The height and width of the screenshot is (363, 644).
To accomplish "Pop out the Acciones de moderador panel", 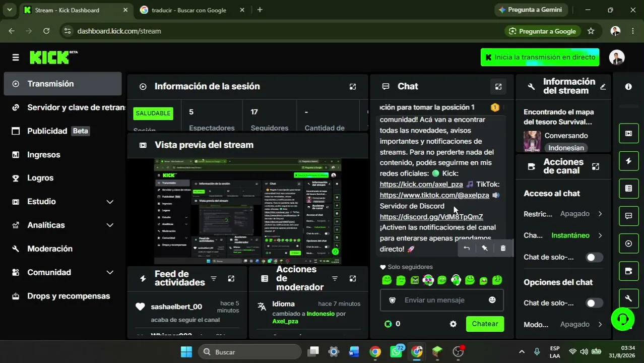I will click(353, 278).
